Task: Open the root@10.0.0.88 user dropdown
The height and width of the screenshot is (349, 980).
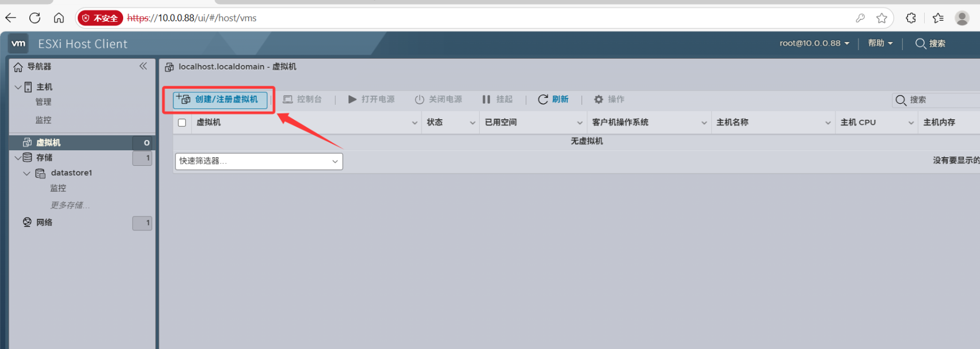Action: (x=814, y=44)
